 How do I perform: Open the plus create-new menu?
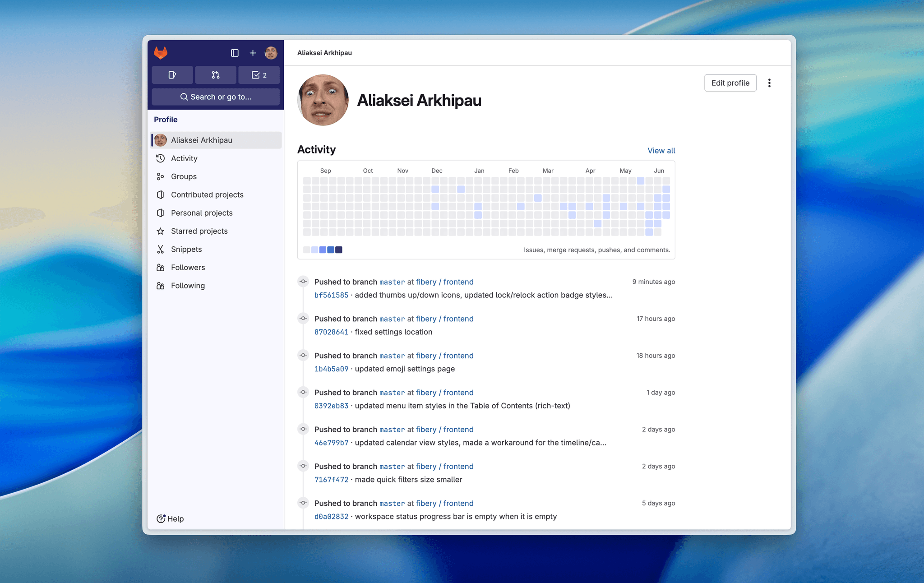click(253, 53)
